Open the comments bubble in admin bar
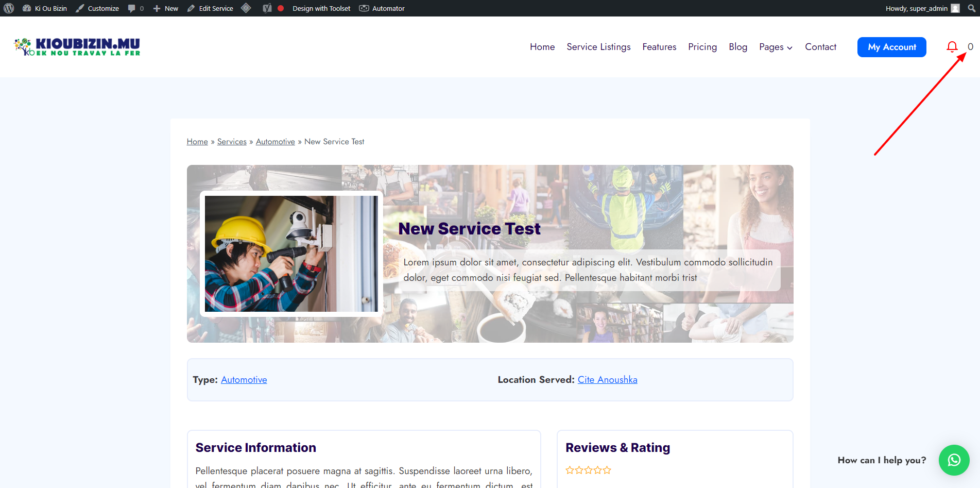Image resolution: width=980 pixels, height=488 pixels. point(136,8)
